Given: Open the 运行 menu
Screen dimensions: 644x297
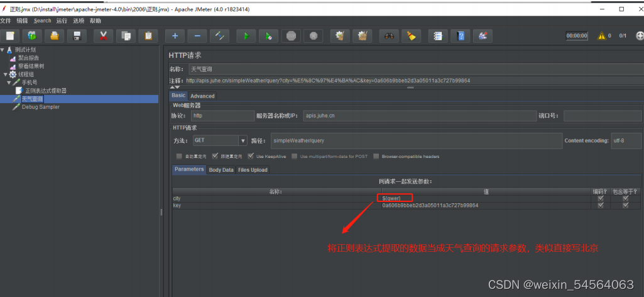Looking at the screenshot, I should pos(62,21).
